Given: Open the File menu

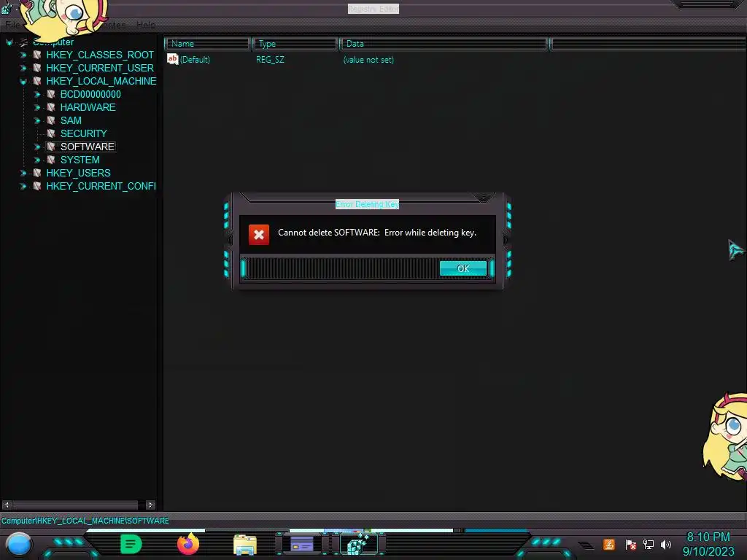Looking at the screenshot, I should point(12,25).
